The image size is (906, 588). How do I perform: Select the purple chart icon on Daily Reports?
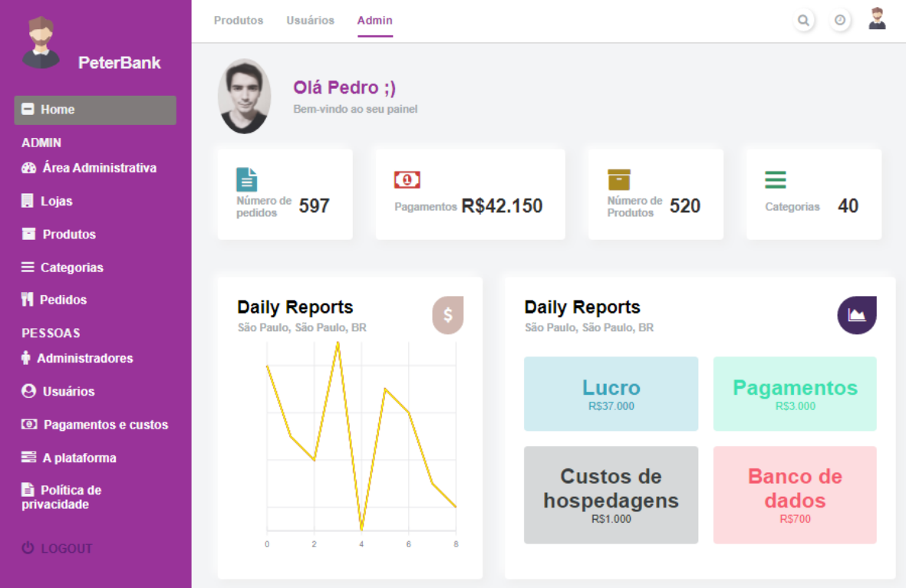tap(856, 315)
